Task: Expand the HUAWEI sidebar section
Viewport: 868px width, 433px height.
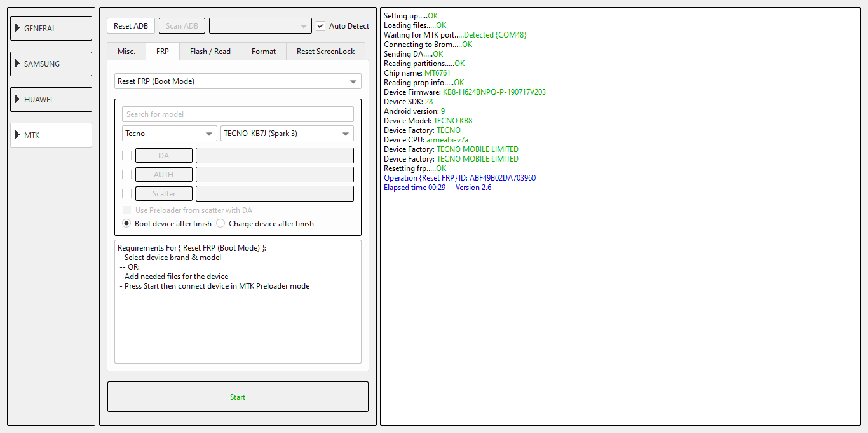Action: [x=51, y=100]
